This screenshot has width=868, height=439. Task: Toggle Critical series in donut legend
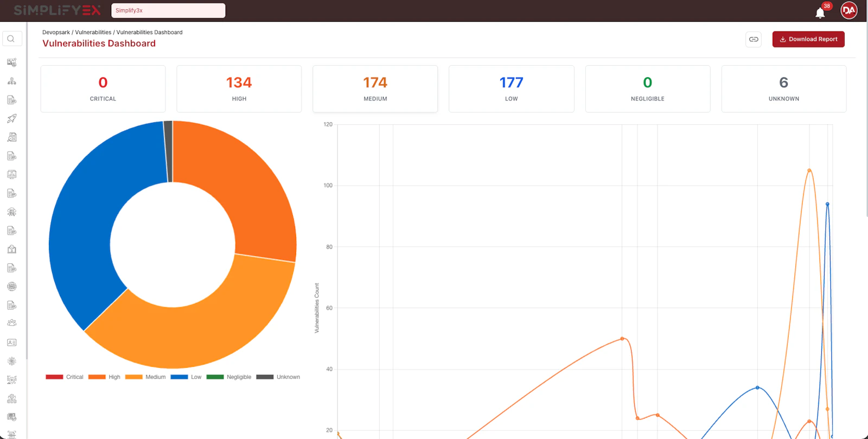click(65, 377)
